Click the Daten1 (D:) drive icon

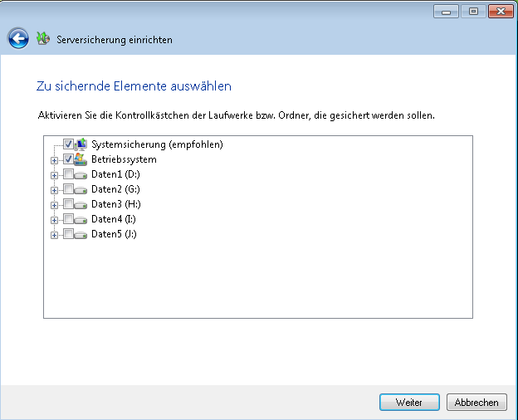coord(81,175)
